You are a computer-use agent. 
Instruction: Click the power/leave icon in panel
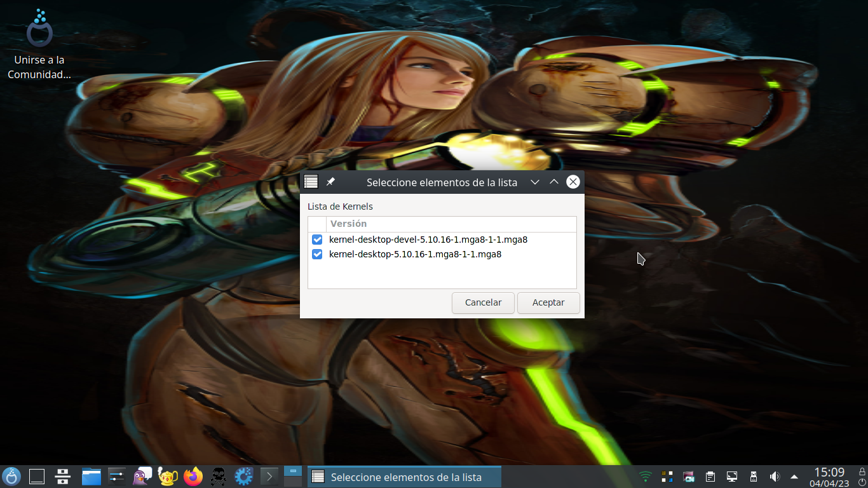862,482
